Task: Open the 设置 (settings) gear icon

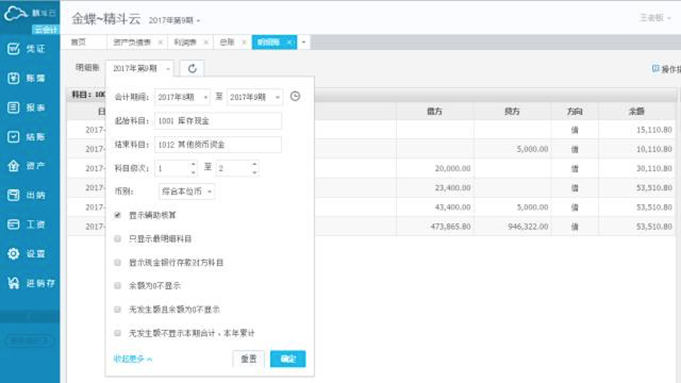Action: point(13,254)
